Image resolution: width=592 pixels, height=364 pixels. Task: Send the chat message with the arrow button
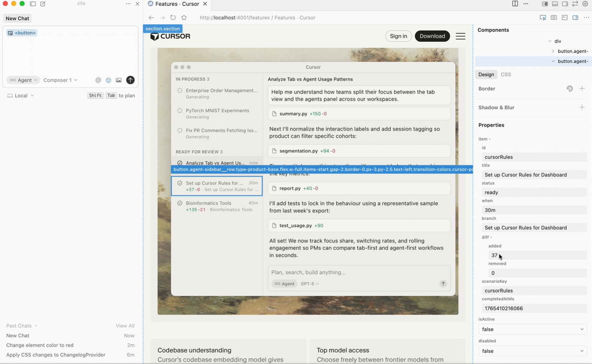click(x=130, y=80)
